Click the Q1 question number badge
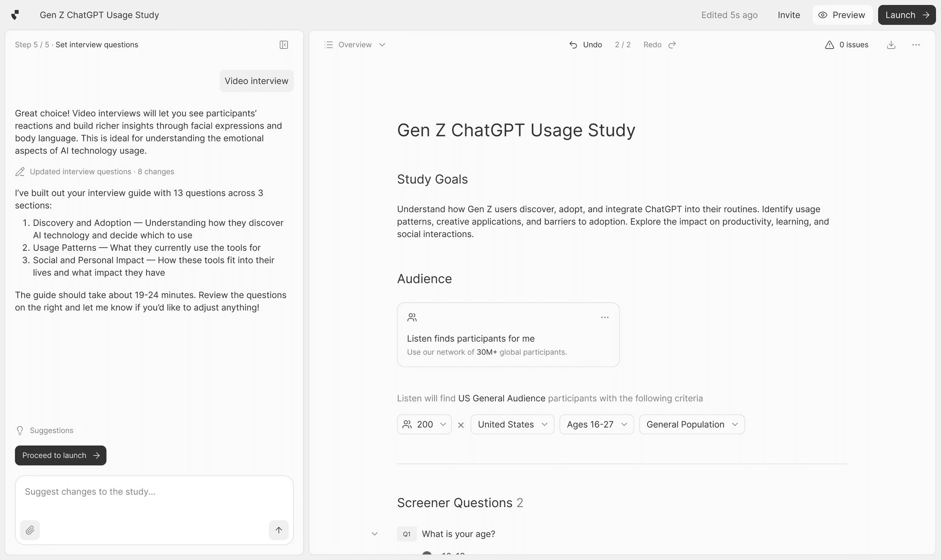This screenshot has height=560, width=941. (407, 534)
